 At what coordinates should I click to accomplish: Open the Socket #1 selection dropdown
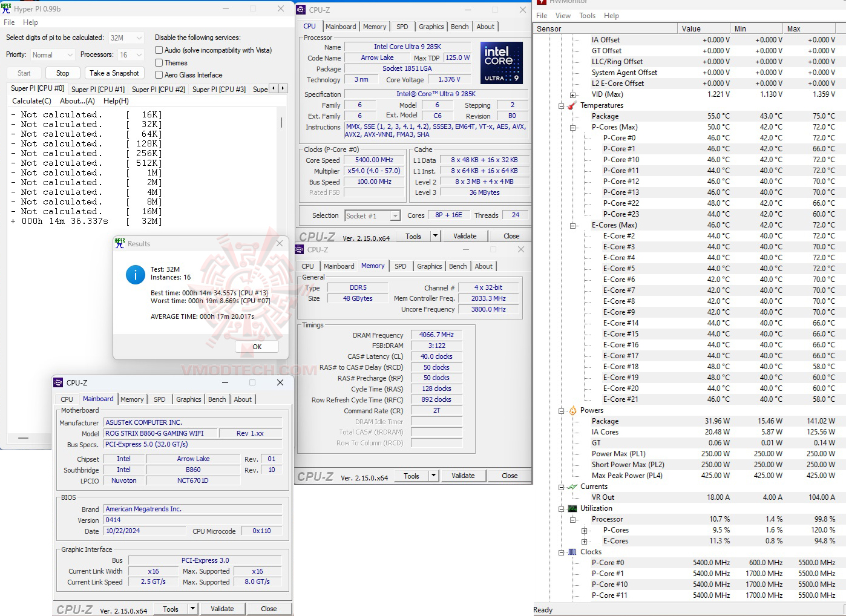point(395,215)
